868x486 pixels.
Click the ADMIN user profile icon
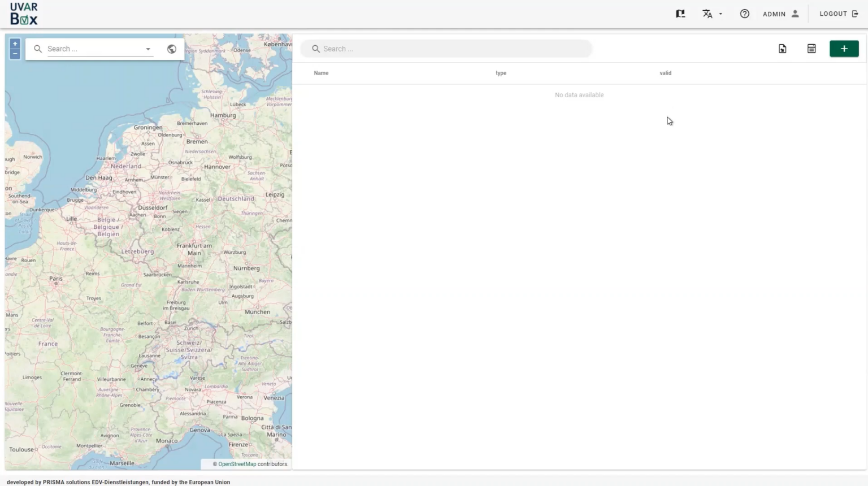point(795,14)
